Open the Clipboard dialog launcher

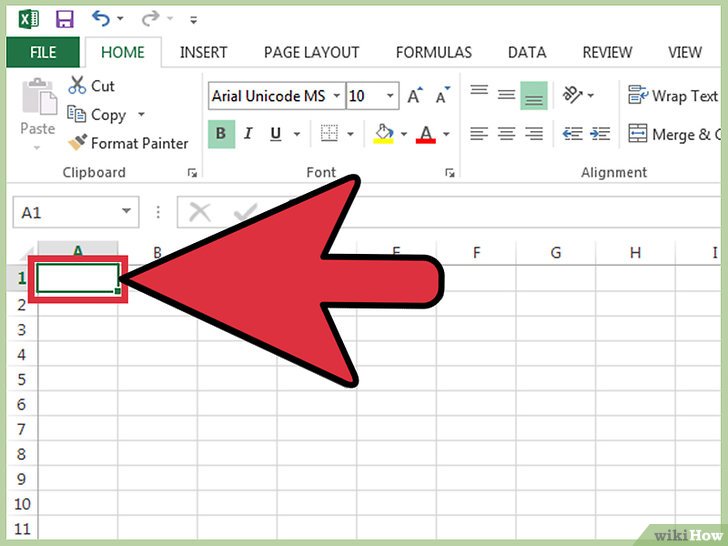[192, 173]
